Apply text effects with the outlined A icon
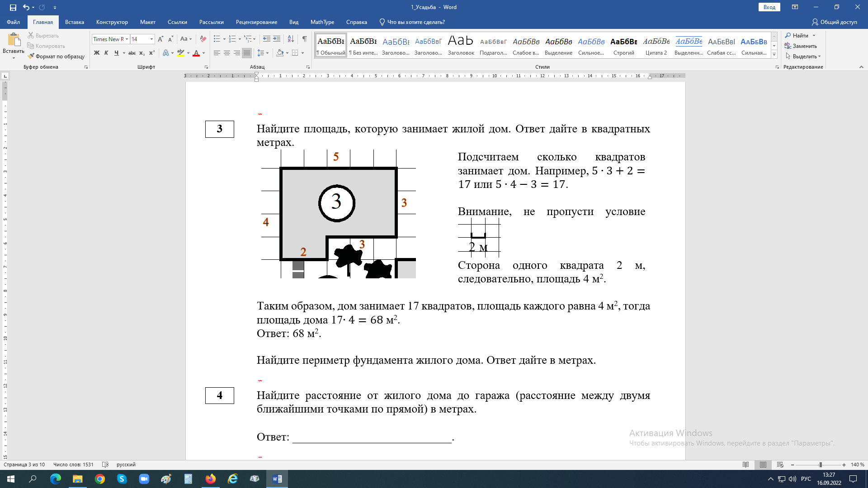 [166, 53]
